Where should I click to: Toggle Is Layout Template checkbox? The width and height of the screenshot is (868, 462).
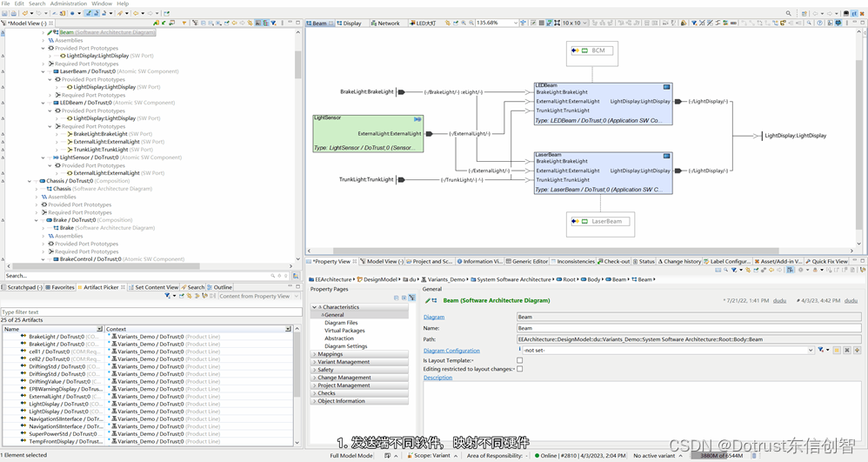coord(519,360)
